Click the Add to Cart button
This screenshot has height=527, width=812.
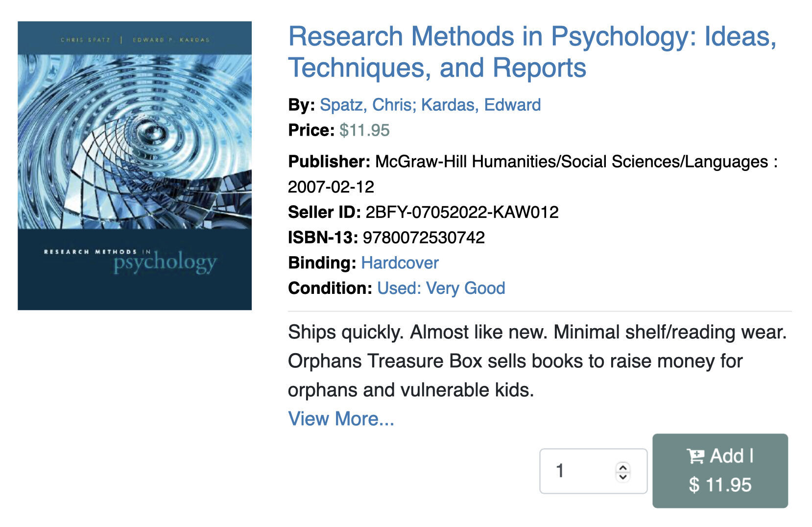click(720, 470)
